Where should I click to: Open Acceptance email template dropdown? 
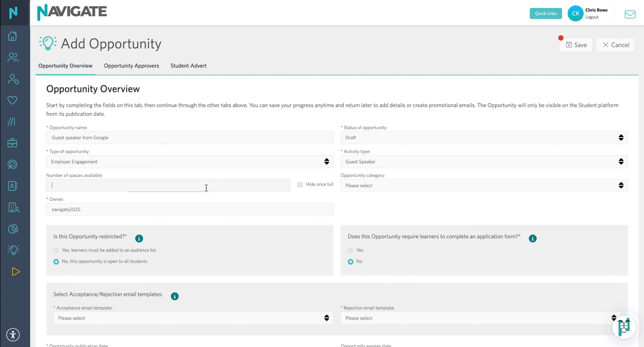click(x=193, y=318)
